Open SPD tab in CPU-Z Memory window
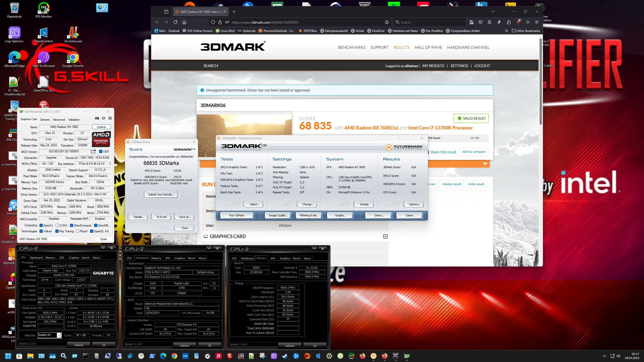Screen dimensions: 644x362 click(273, 258)
